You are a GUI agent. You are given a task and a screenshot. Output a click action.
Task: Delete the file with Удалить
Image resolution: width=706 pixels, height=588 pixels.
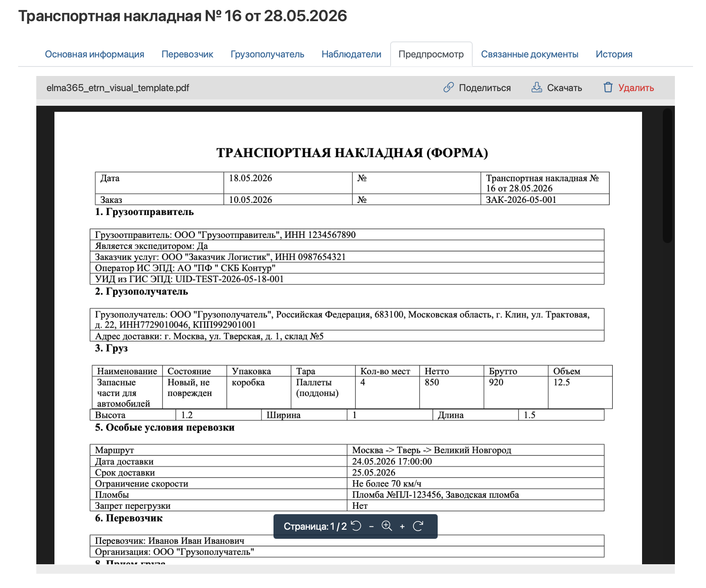point(629,88)
